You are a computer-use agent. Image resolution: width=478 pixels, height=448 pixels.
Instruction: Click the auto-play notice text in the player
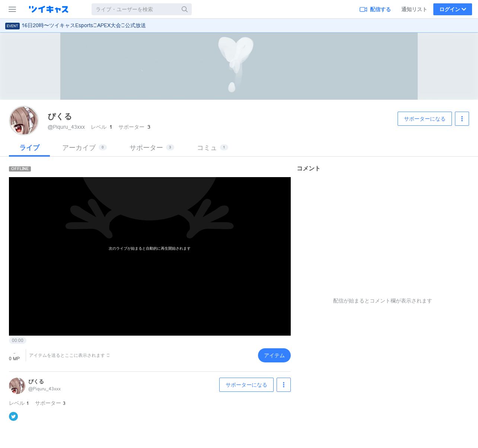pyautogui.click(x=150, y=249)
